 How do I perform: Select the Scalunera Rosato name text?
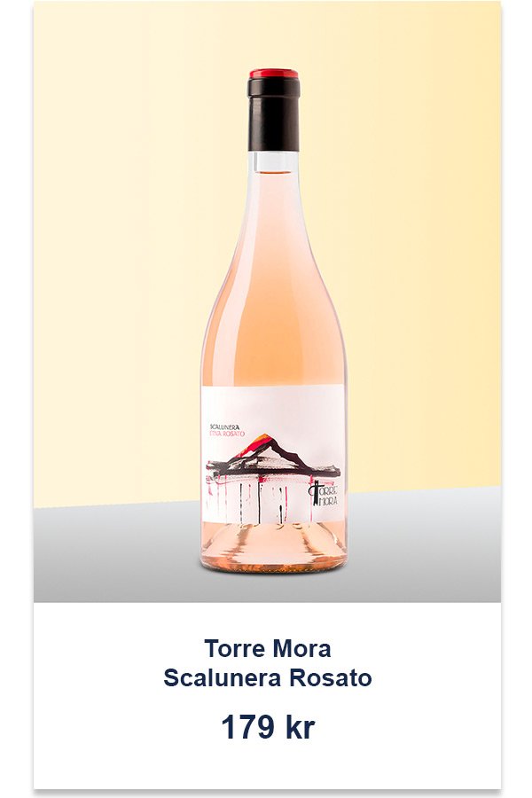[x=267, y=678]
